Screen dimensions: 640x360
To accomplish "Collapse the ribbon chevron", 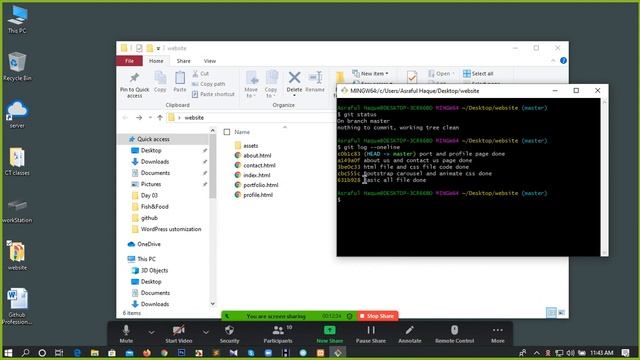I will pyautogui.click(x=553, y=60).
